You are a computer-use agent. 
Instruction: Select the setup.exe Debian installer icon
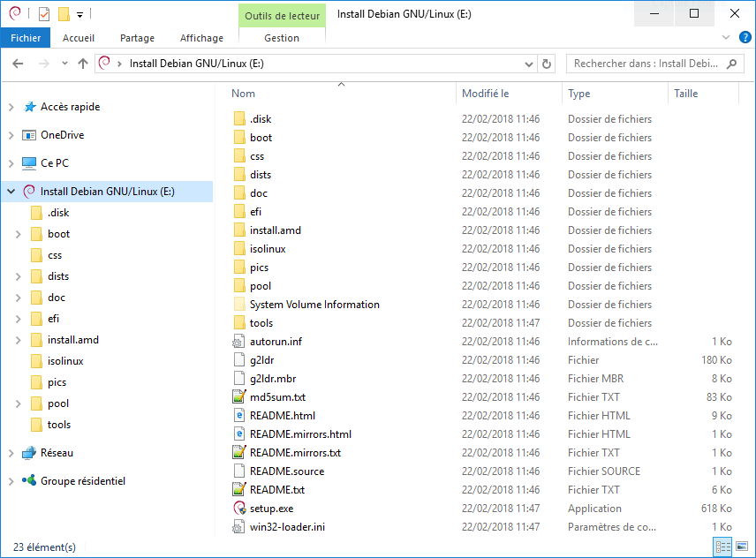point(239,509)
